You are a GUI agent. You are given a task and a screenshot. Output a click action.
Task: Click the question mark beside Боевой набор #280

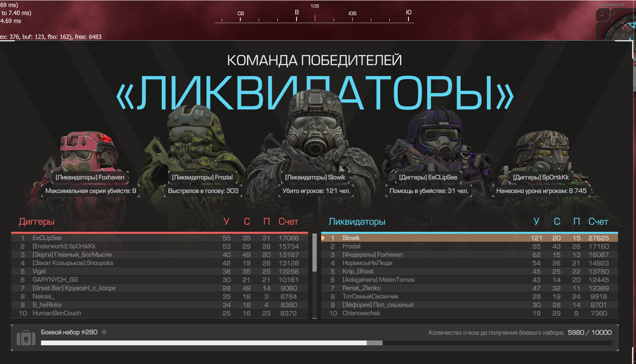[x=104, y=332]
